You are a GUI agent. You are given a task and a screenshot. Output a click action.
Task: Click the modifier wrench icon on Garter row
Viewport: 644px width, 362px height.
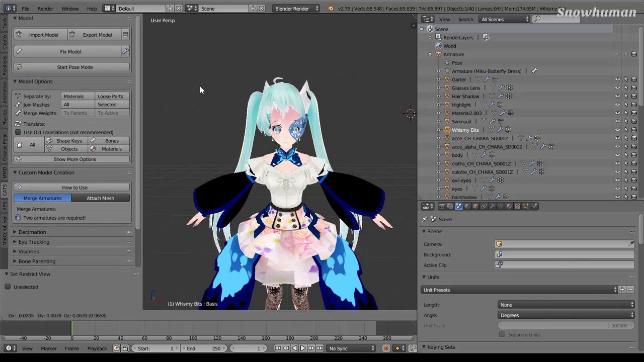pos(487,79)
